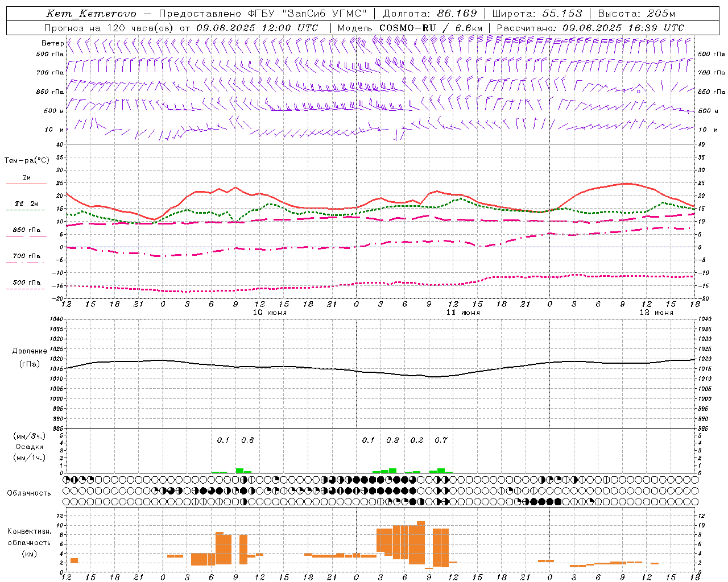Select the text ФГБУ "ЗапСиб УГМС"
Screen dimensions: 728x582
pos(308,14)
